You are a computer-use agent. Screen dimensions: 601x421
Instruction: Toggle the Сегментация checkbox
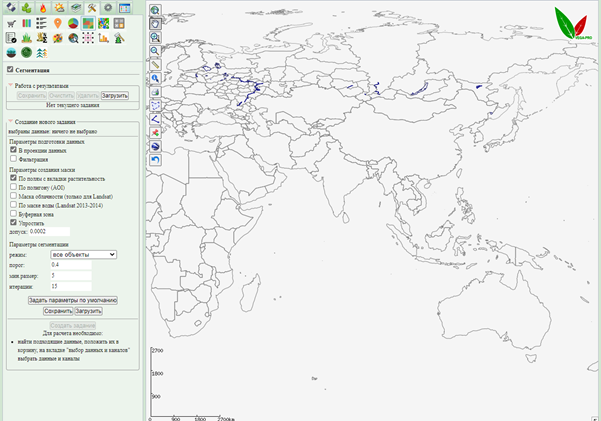(x=10, y=70)
